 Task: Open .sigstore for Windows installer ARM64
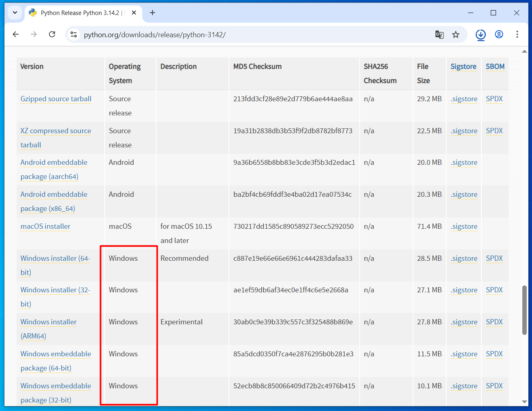point(464,322)
